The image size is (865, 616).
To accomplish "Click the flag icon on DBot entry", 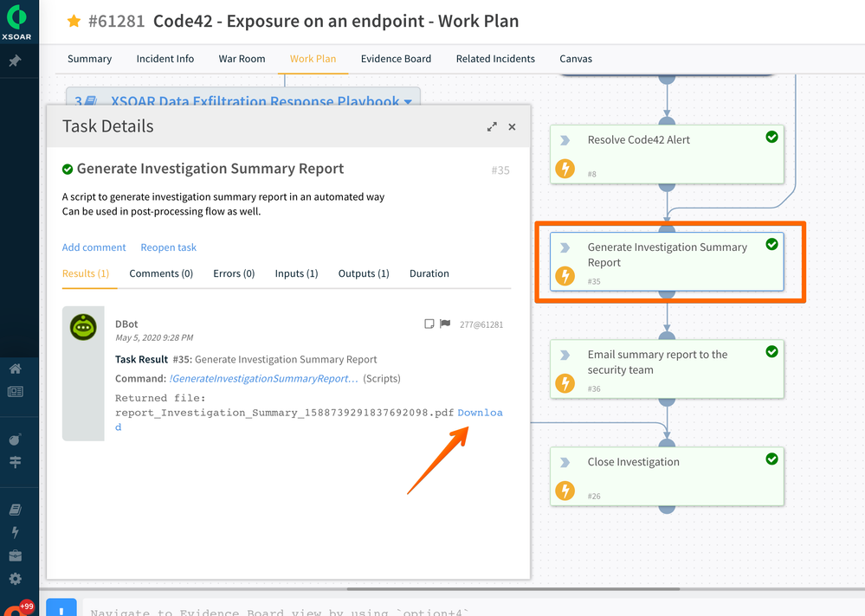I will click(445, 324).
